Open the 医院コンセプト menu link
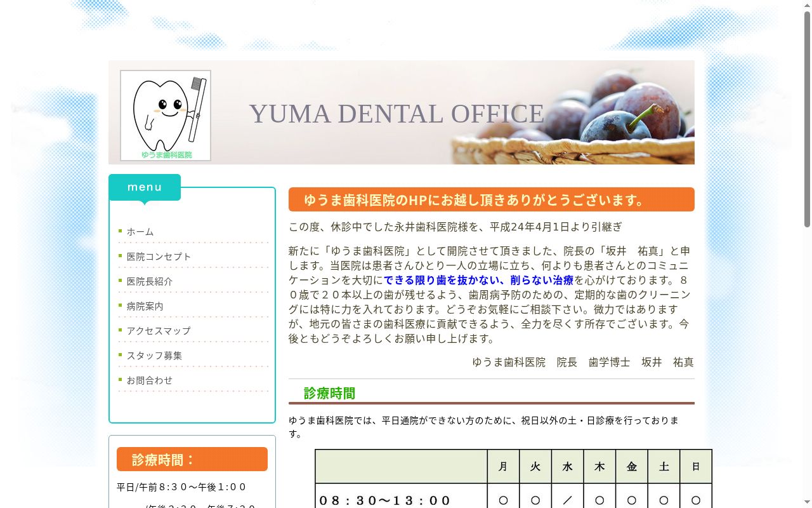 (x=159, y=257)
